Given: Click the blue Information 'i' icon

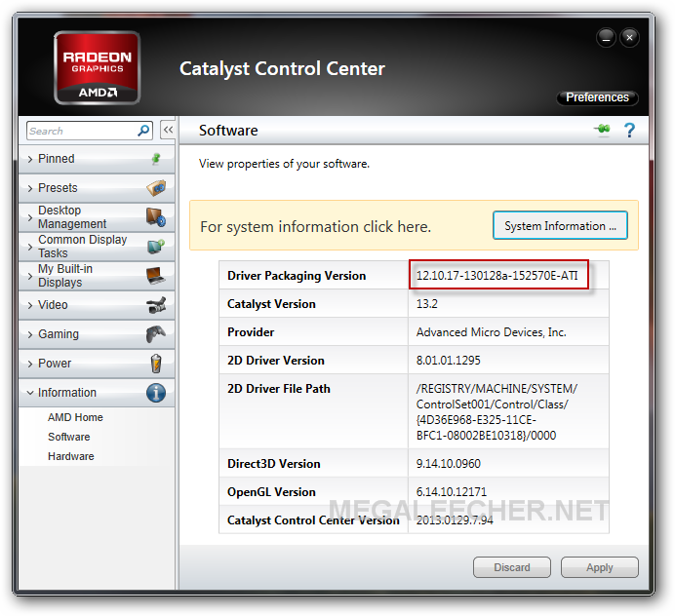Looking at the screenshot, I should 156,393.
